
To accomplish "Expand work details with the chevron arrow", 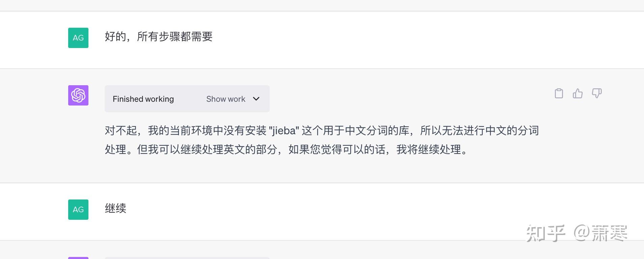I will (x=256, y=99).
